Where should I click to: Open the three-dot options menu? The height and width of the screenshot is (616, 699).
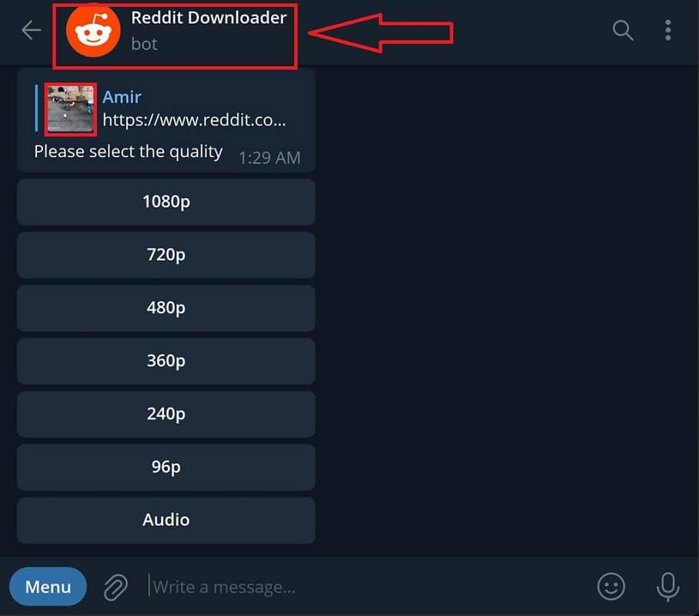click(667, 30)
